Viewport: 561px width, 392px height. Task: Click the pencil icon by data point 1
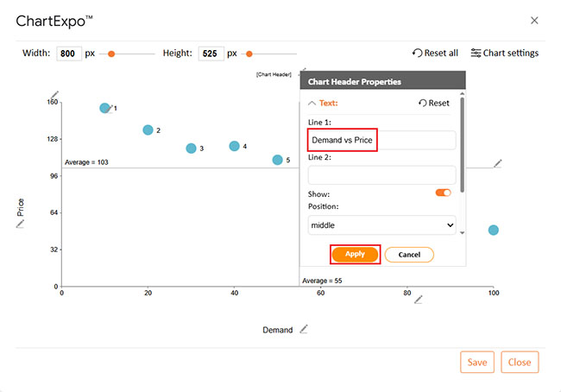110,108
